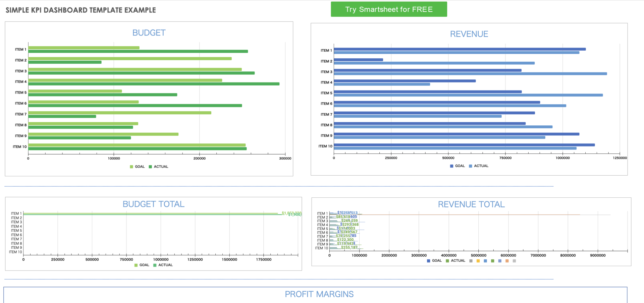Select the BUDGET chart title
The image size is (644, 303).
[x=149, y=33]
